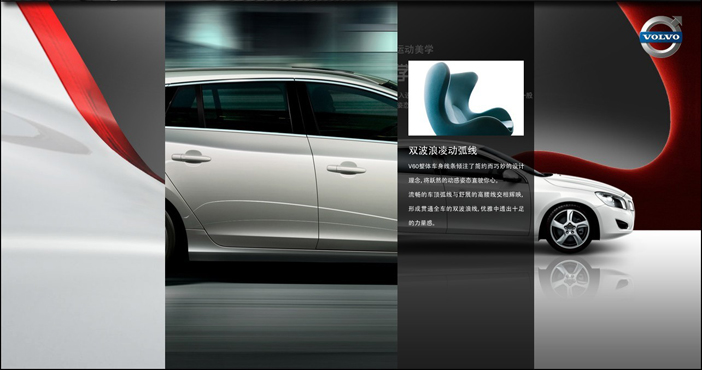Click the V60 description paragraph first line
Viewport: 702px width, 370px height.
click(466, 166)
